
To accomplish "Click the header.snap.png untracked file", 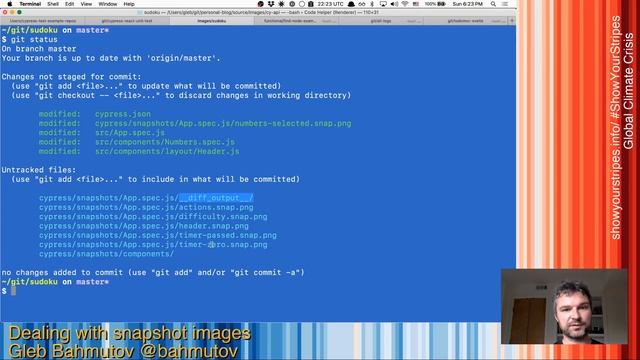I will pos(144,226).
